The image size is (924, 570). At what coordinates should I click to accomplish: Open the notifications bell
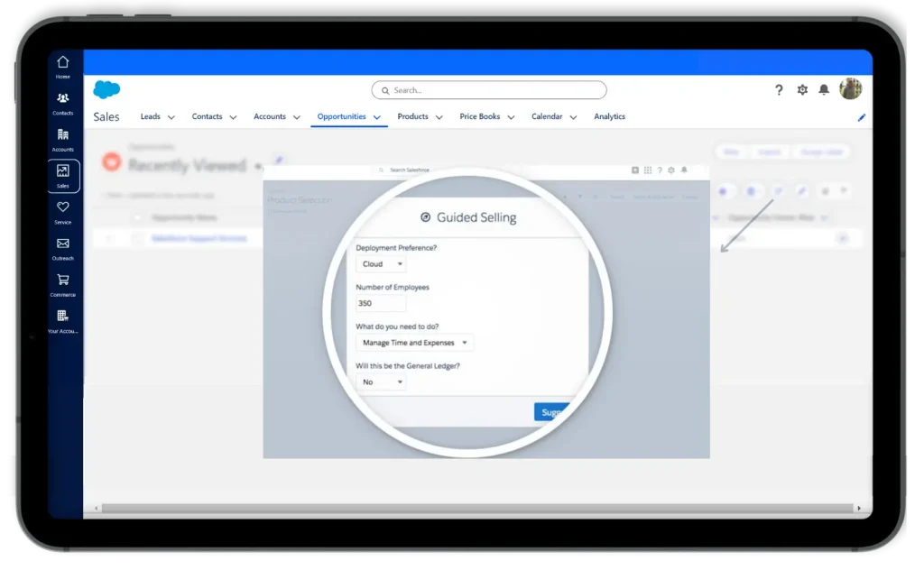pyautogui.click(x=824, y=89)
